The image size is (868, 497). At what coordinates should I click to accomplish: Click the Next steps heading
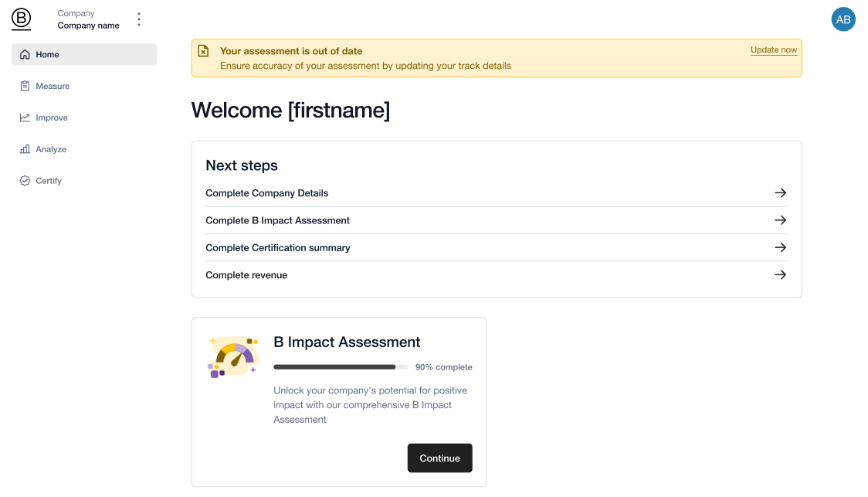coord(242,165)
